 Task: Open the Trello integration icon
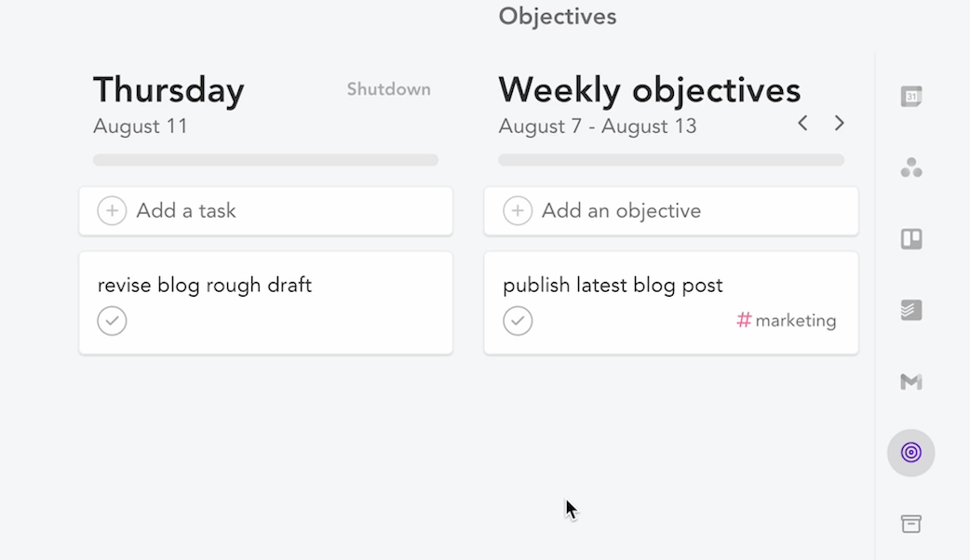tap(910, 239)
